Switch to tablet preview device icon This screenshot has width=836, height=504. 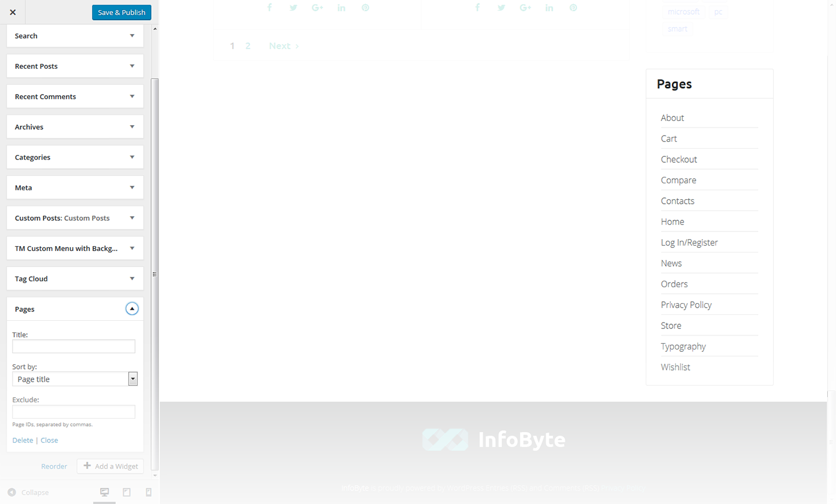[126, 492]
